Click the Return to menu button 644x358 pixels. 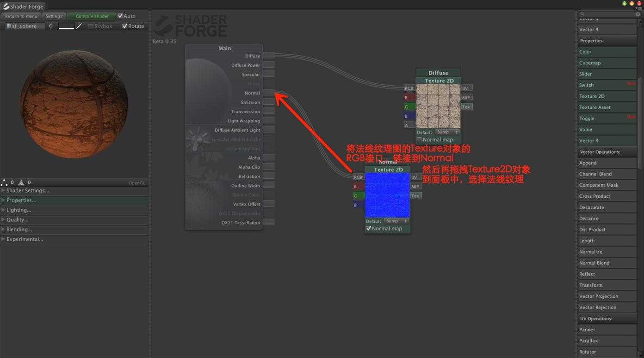pyautogui.click(x=21, y=16)
